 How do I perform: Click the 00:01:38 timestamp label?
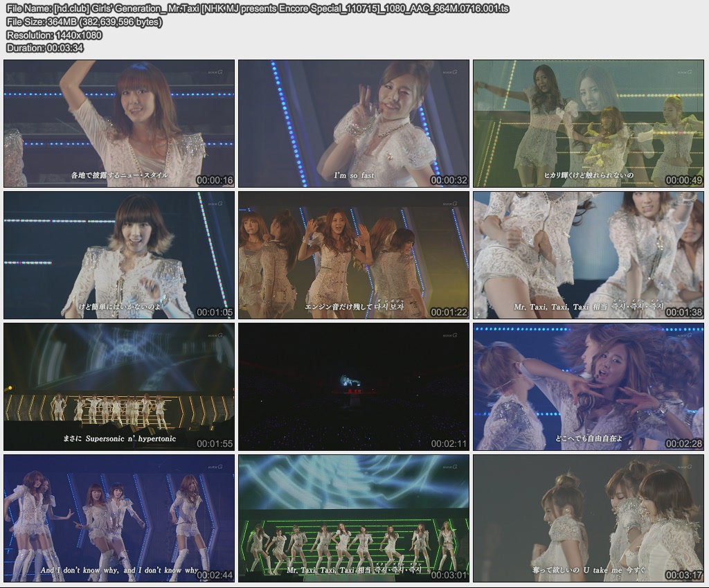click(x=683, y=312)
